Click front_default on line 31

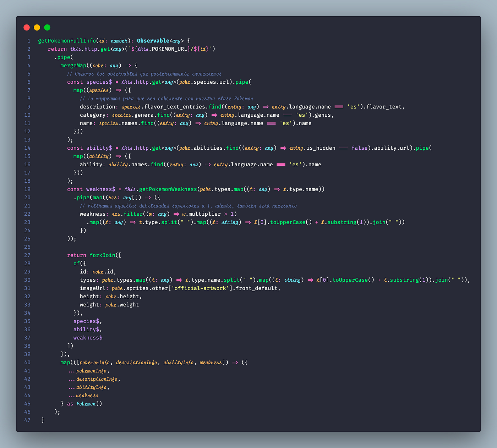(257, 288)
